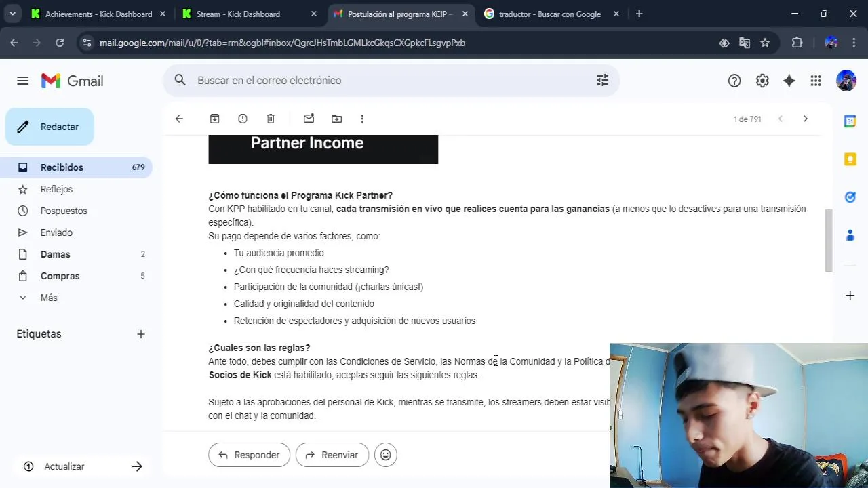Mark email as unread

point(309,119)
